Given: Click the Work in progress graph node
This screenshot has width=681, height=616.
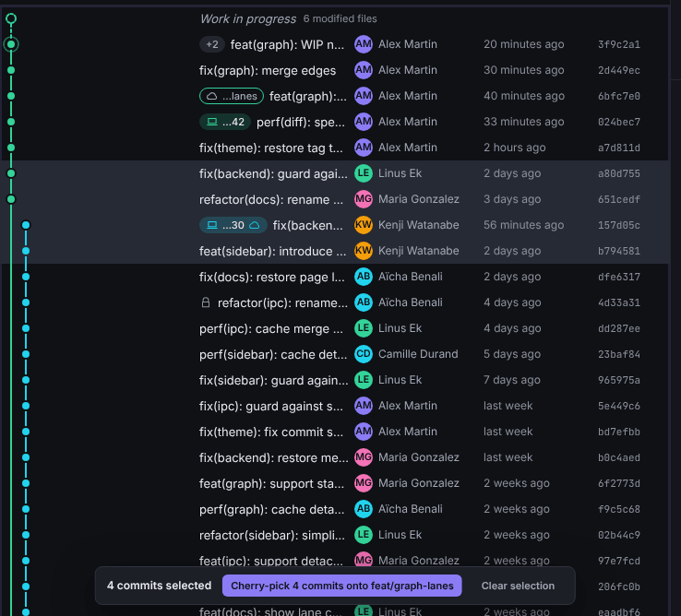Looking at the screenshot, I should (11, 18).
